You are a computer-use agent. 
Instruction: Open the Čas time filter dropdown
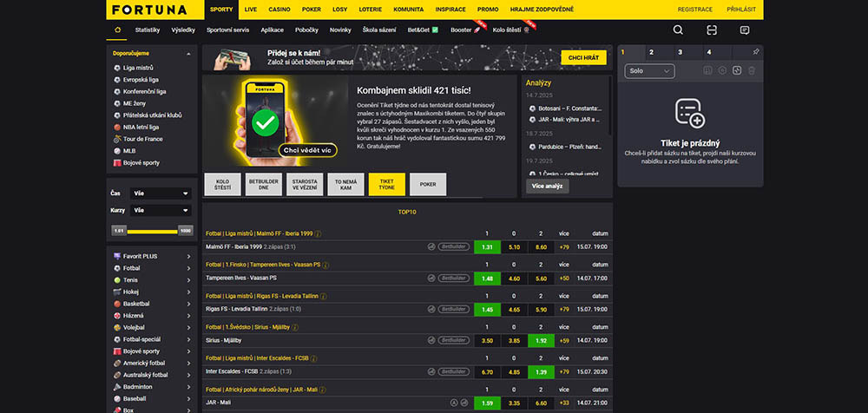point(161,193)
